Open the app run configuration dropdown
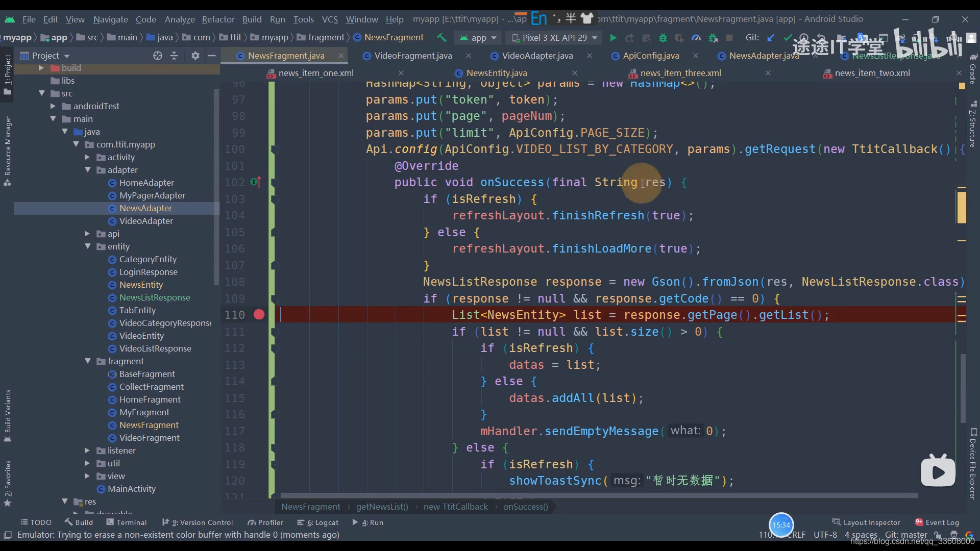The height and width of the screenshot is (551, 980). [x=478, y=38]
